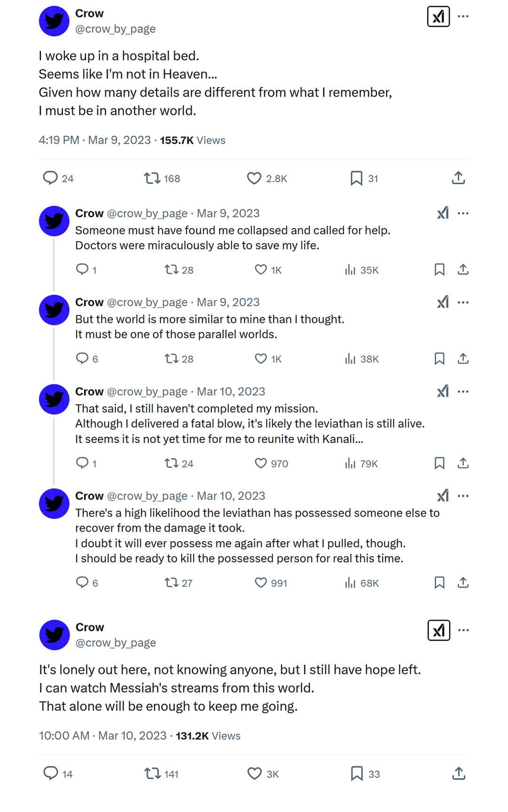Viewport: 508px width, 812px height.
Task: Click Grok icon on possessed person reply
Action: point(443,496)
